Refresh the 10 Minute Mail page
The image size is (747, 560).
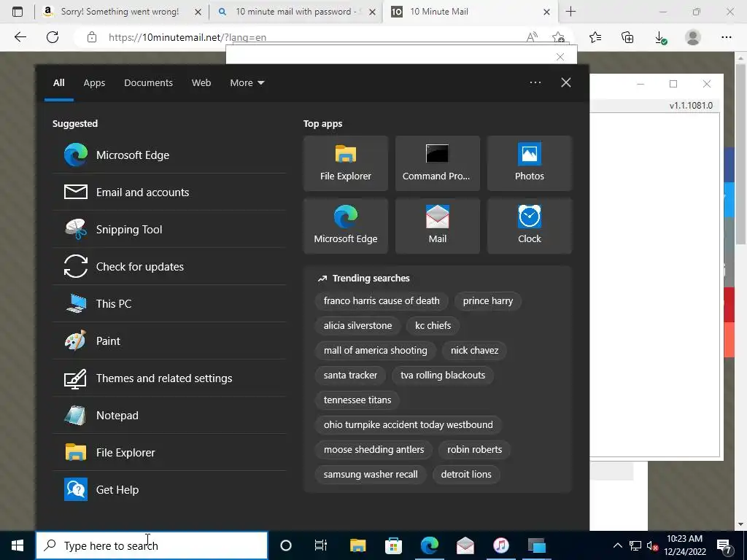(x=53, y=37)
